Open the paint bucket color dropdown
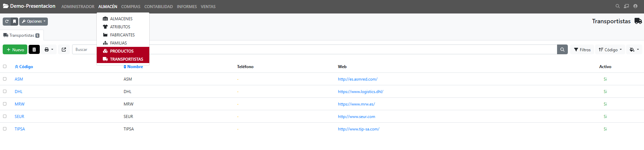Screen dimensions: 644x150 tap(634, 50)
